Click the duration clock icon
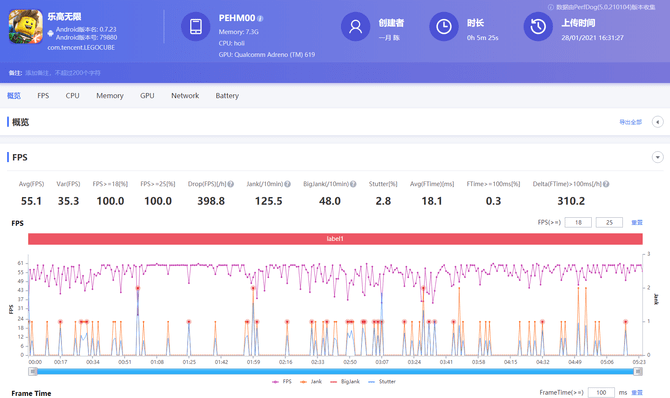670x398 pixels. pos(444,27)
